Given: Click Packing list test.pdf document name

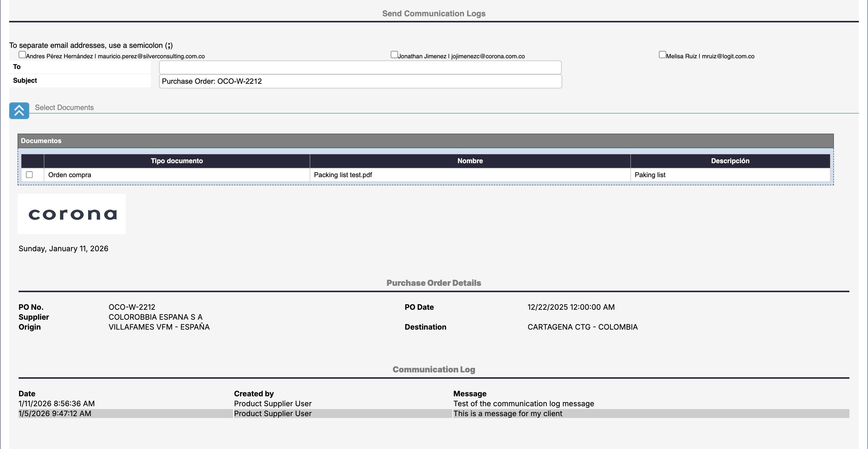Looking at the screenshot, I should pos(343,175).
